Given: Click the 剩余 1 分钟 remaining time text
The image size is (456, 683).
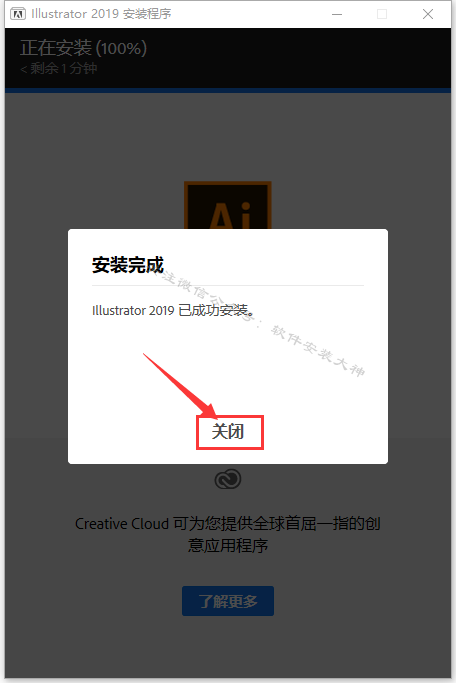Looking at the screenshot, I should [x=58, y=68].
